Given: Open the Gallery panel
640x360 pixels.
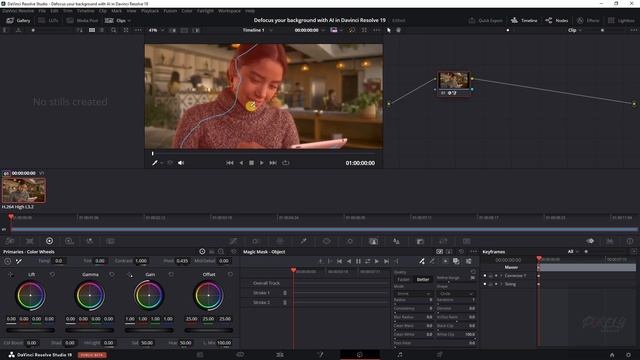Looking at the screenshot, I should [x=18, y=20].
